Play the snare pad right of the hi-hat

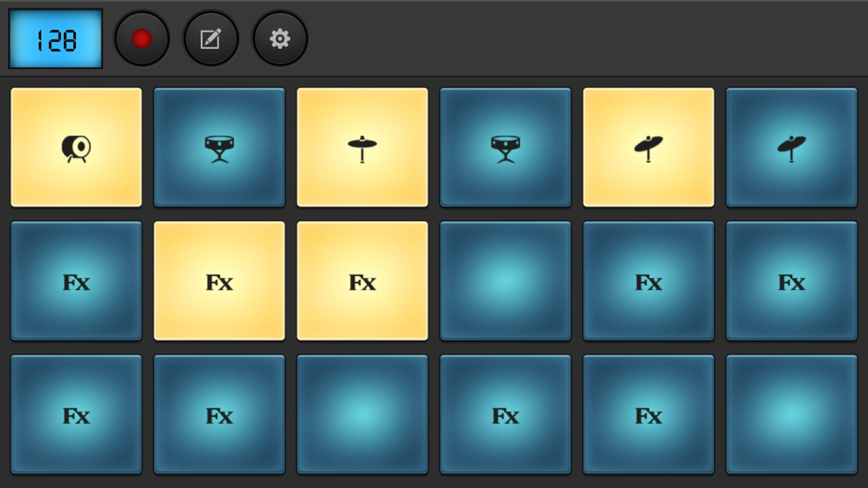505,147
